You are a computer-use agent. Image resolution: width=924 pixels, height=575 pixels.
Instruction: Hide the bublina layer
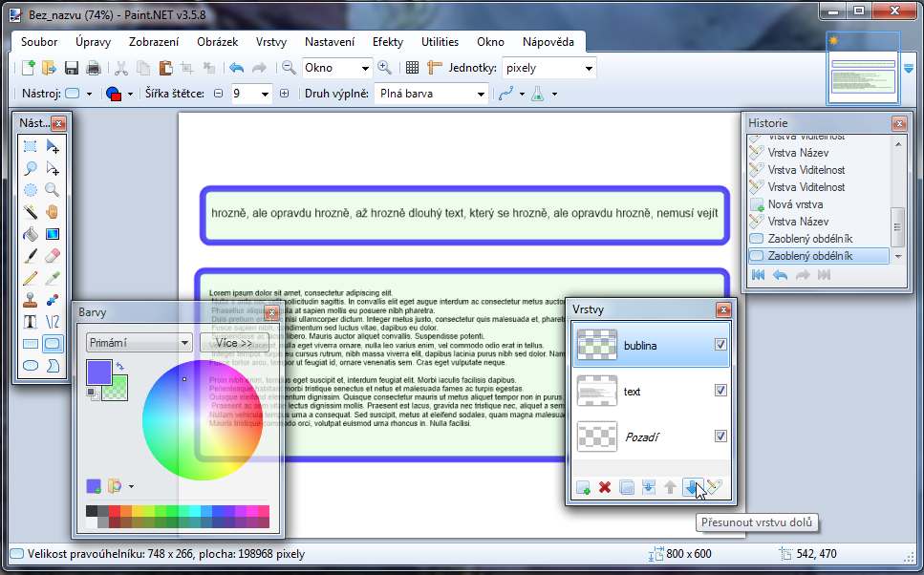coord(720,345)
